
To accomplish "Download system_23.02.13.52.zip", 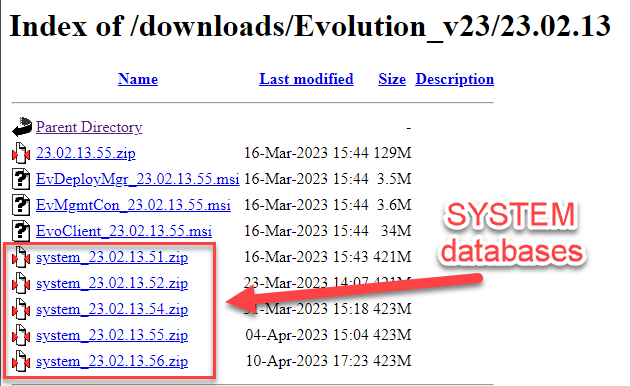I will point(112,283).
